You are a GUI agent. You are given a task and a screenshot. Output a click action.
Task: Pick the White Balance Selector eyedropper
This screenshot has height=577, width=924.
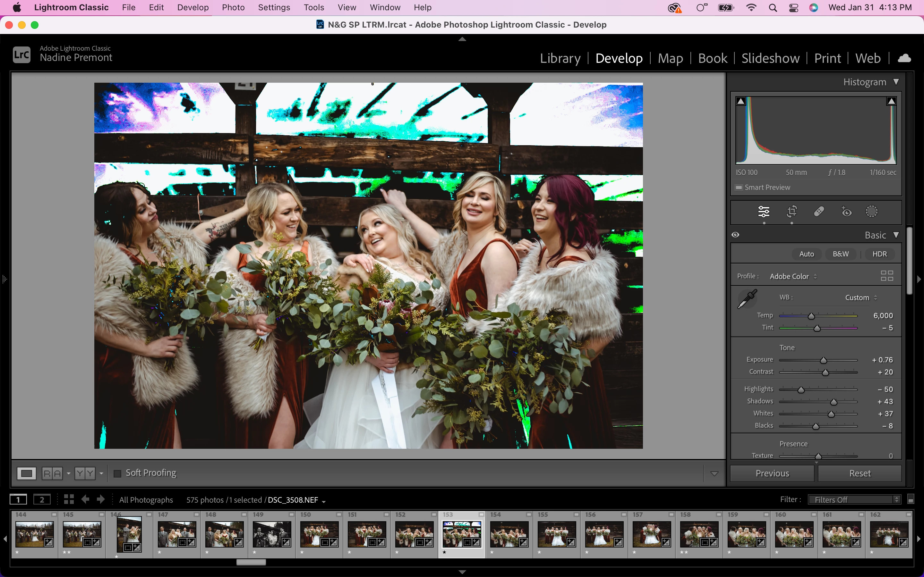(747, 299)
